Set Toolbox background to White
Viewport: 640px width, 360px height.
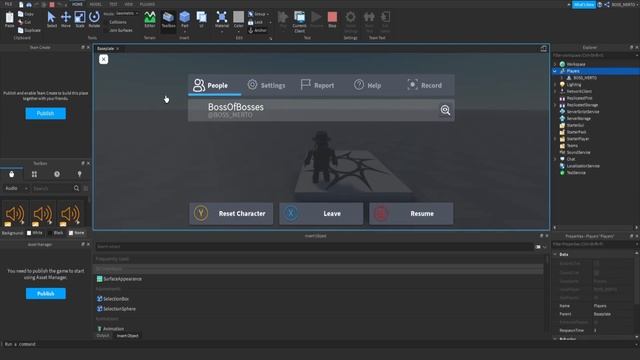pyautogui.click(x=34, y=233)
